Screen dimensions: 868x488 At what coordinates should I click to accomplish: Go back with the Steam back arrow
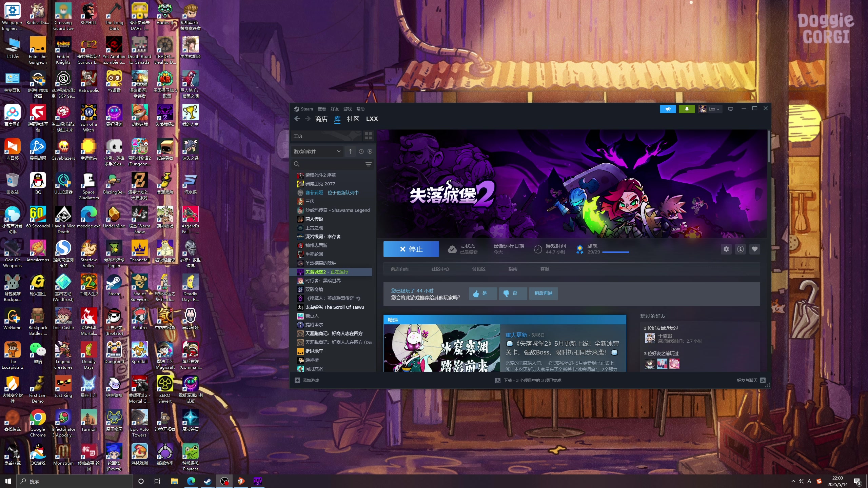click(297, 119)
